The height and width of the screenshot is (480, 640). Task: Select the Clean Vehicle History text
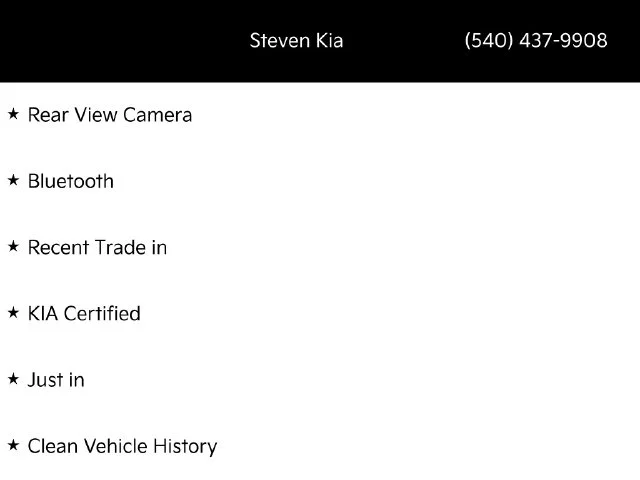pyautogui.click(x=122, y=446)
